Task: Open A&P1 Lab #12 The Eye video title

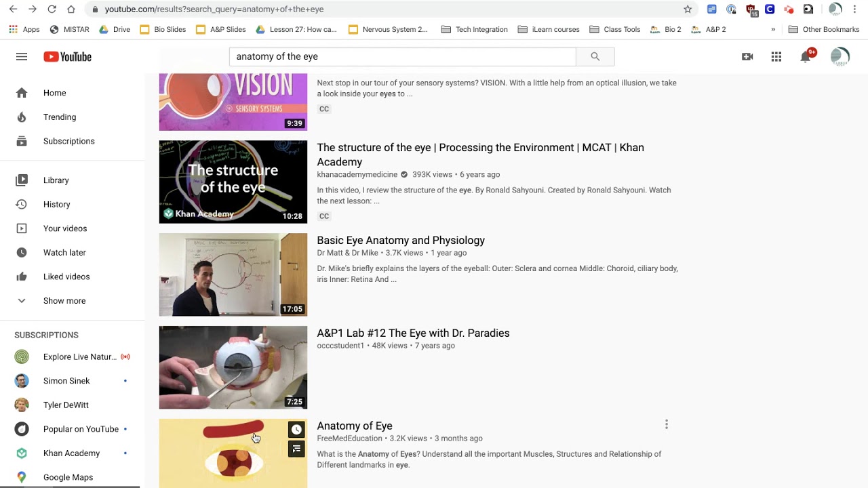Action: point(413,333)
